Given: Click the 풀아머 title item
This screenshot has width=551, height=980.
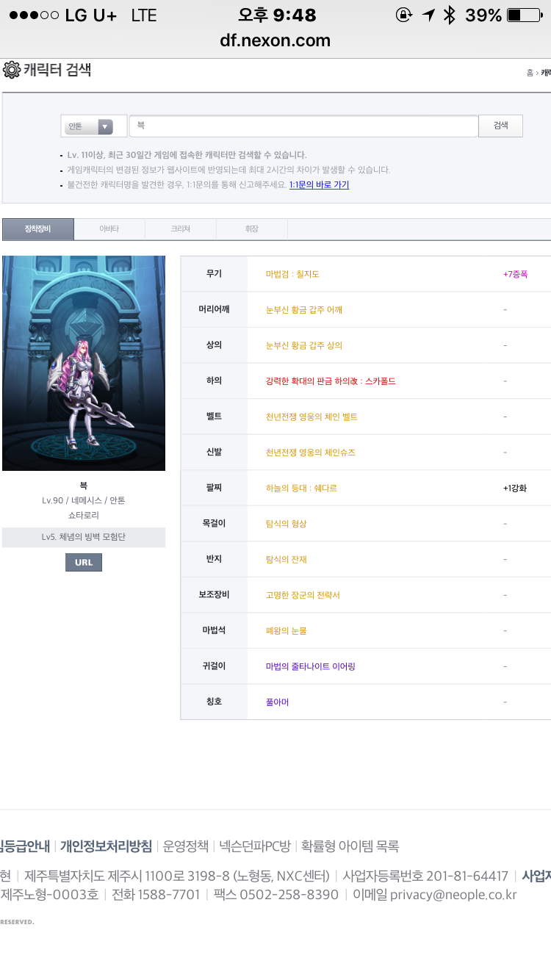Looking at the screenshot, I should (x=278, y=702).
